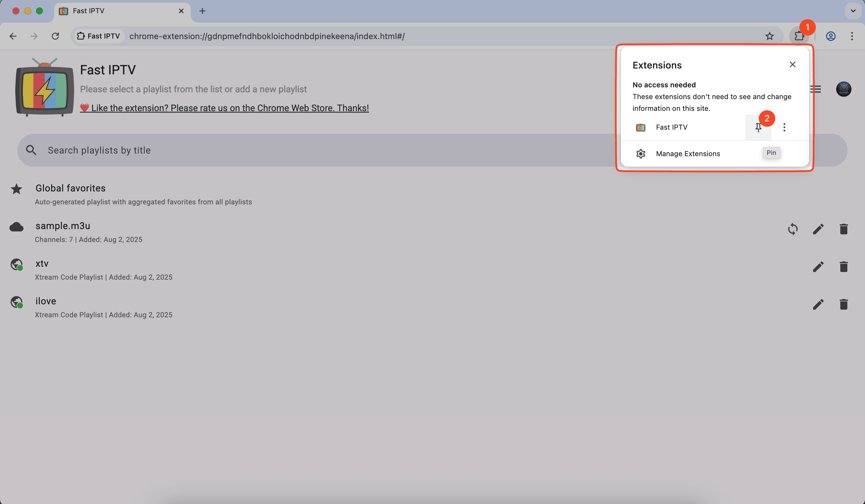The height and width of the screenshot is (504, 865).
Task: Open a new browser tab
Action: 202,11
